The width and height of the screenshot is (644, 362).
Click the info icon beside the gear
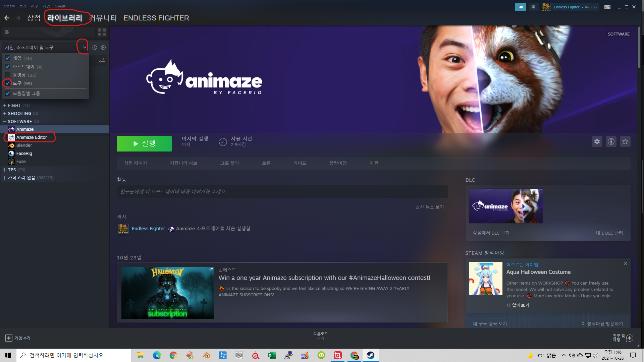(611, 141)
